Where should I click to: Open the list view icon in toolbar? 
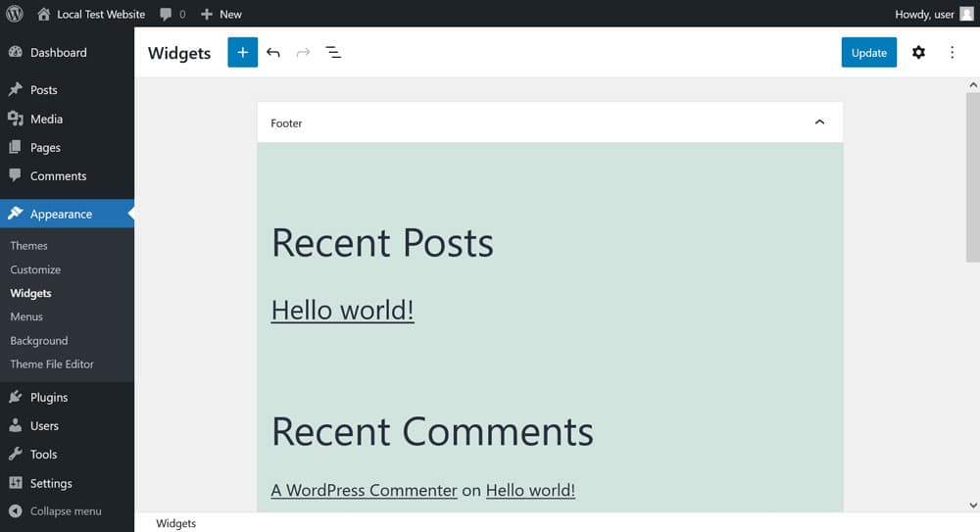coord(333,53)
